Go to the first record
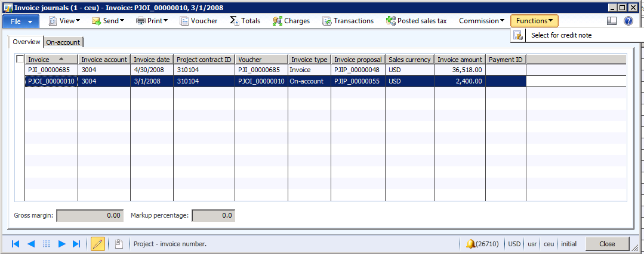 (16, 244)
